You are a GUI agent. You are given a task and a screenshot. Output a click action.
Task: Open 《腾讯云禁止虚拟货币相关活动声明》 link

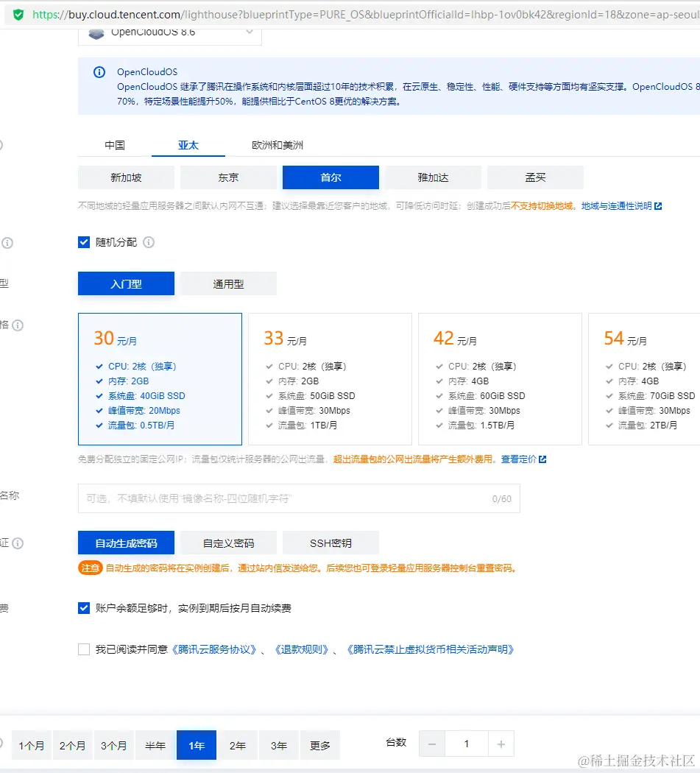click(x=430, y=649)
